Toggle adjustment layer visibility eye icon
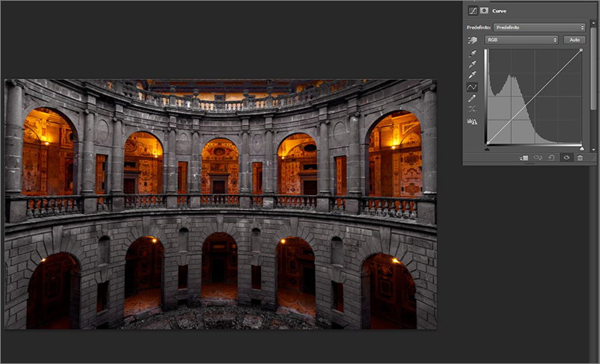 pyautogui.click(x=566, y=158)
